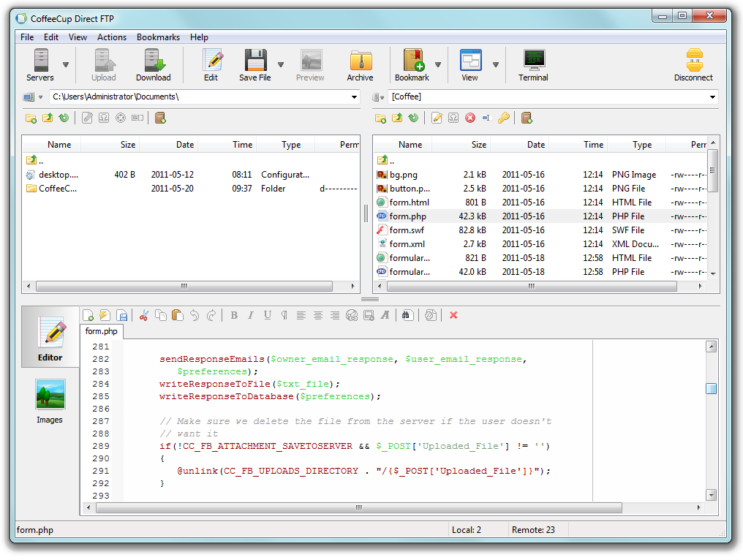Expand the Servers dropdown arrow
The image size is (743, 560).
66,64
